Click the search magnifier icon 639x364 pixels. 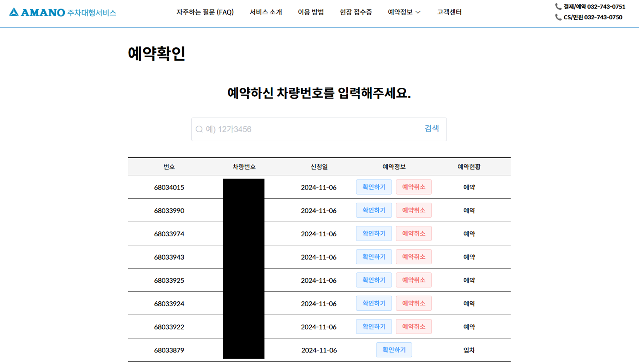tap(199, 129)
